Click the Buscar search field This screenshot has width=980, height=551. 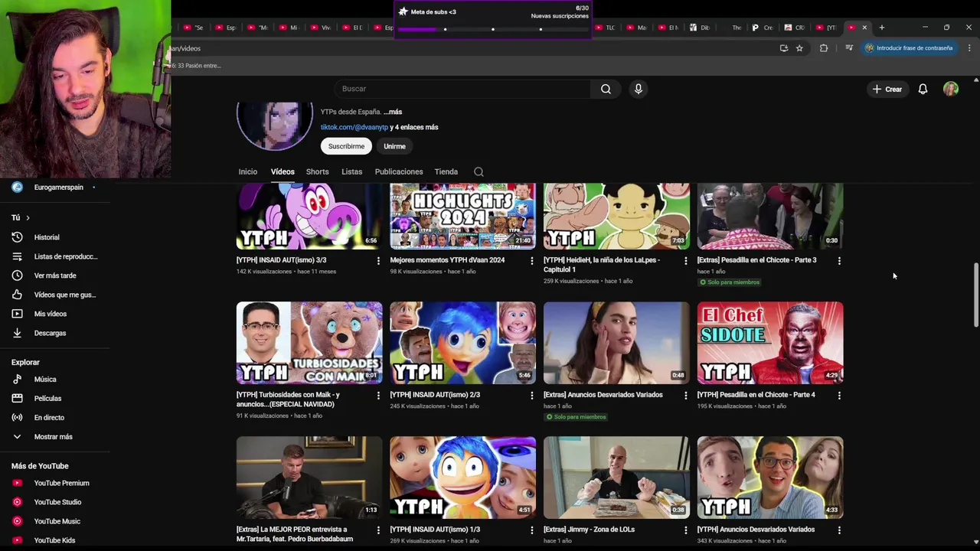(462, 89)
